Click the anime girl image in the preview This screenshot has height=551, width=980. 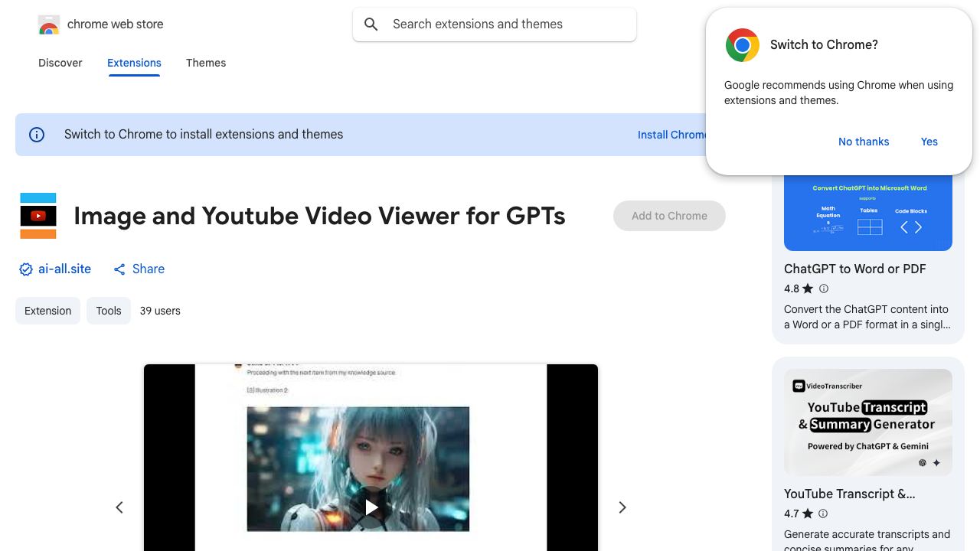(358, 468)
